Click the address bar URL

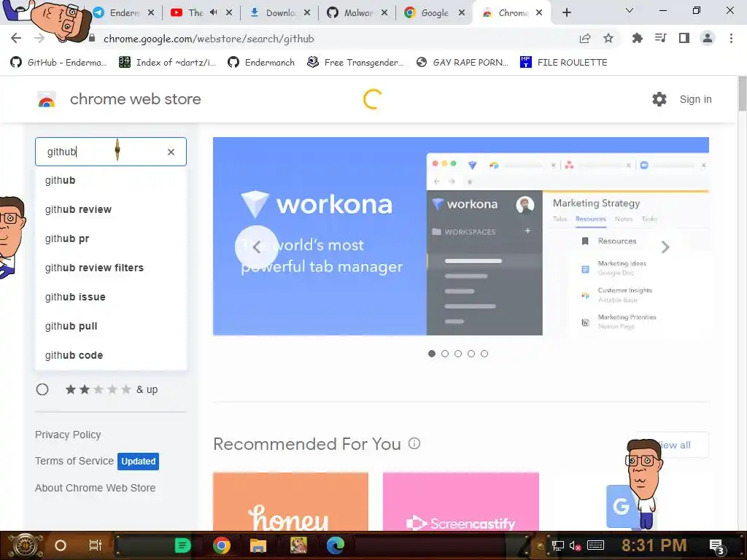pos(209,39)
